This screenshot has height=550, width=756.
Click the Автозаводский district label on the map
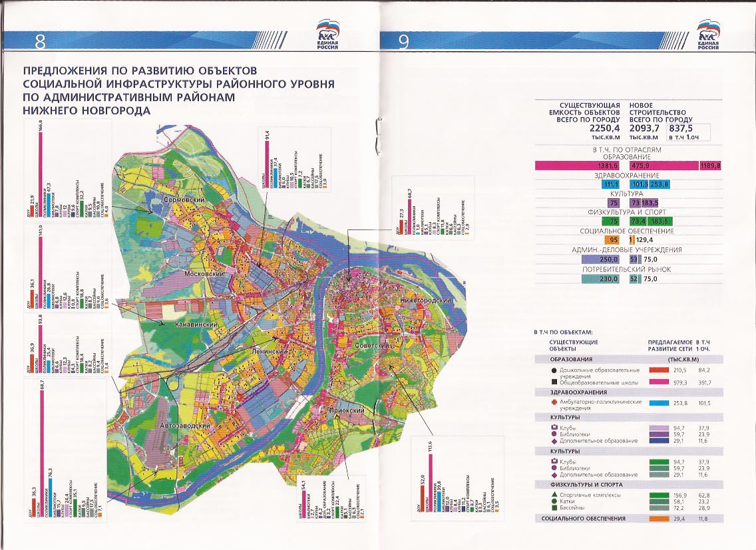tap(185, 426)
